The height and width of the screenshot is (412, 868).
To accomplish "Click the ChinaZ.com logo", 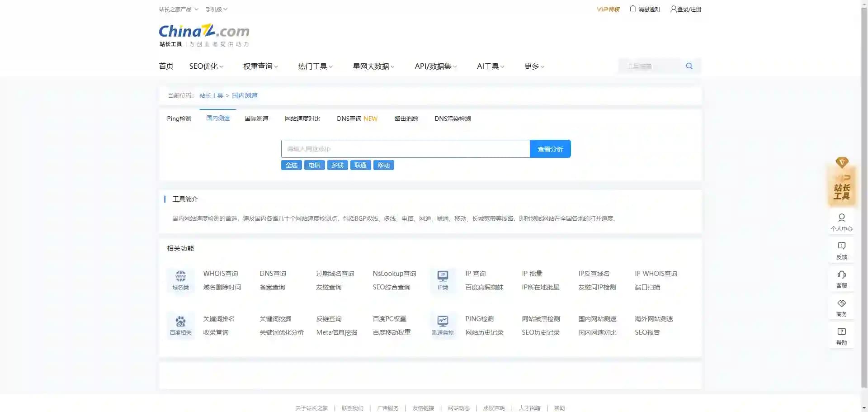I will pyautogui.click(x=204, y=35).
